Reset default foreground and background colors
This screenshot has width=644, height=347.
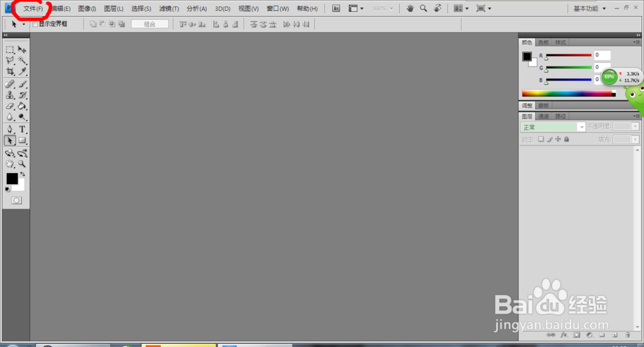pyautogui.click(x=7, y=189)
